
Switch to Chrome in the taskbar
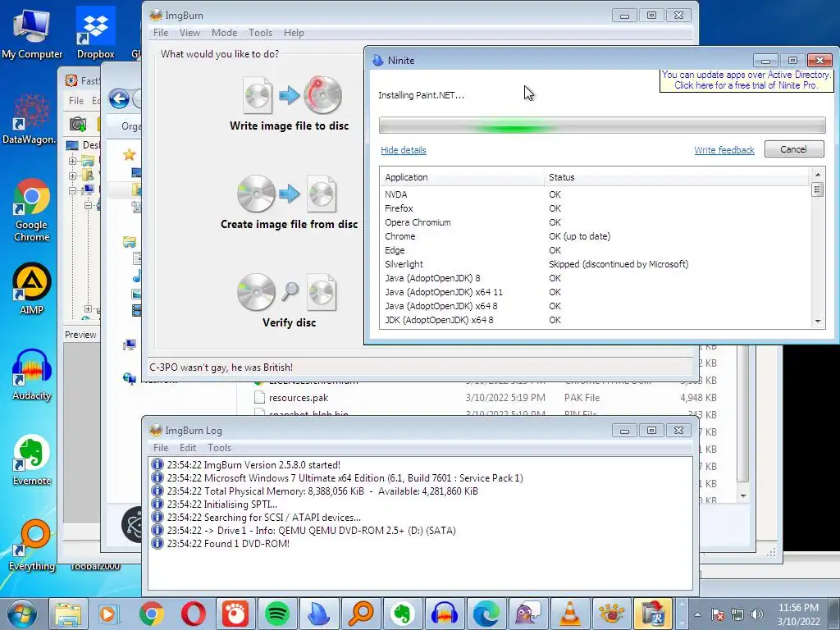pyautogui.click(x=152, y=614)
